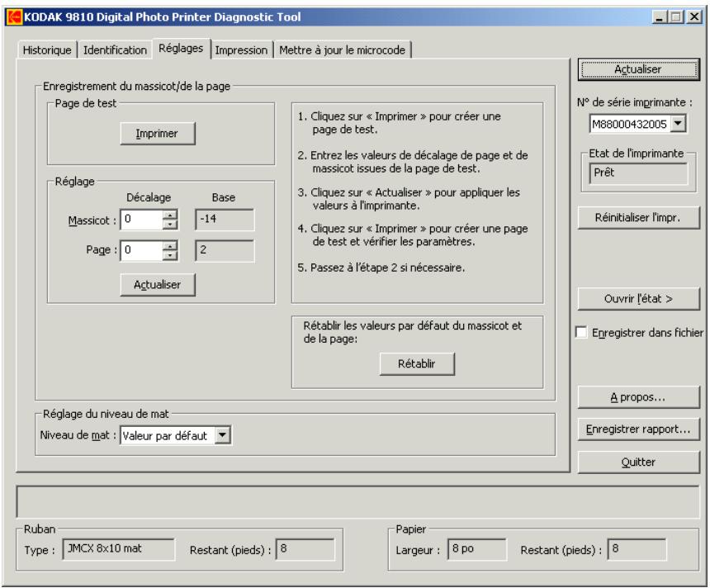
Task: Click the empty status message box
Action: (x=357, y=501)
